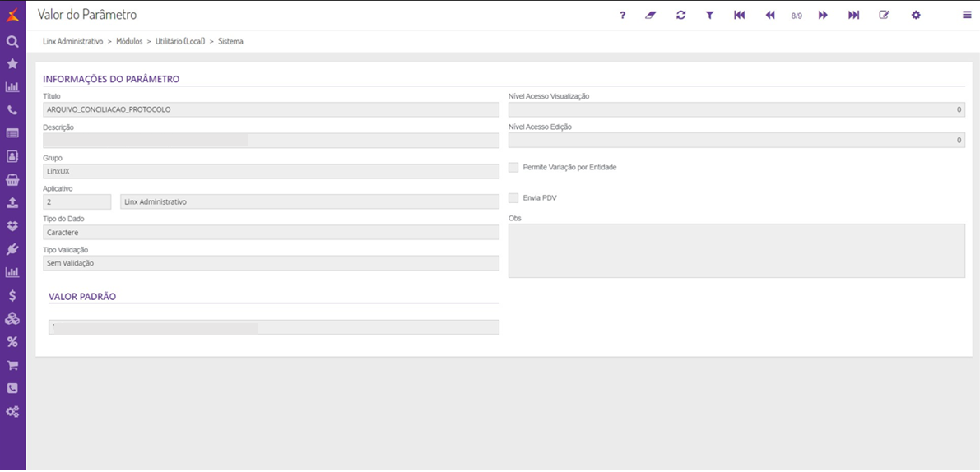Viewport: 980px width, 472px height.
Task: Click the Sistema breadcrumb
Action: pyautogui.click(x=230, y=41)
